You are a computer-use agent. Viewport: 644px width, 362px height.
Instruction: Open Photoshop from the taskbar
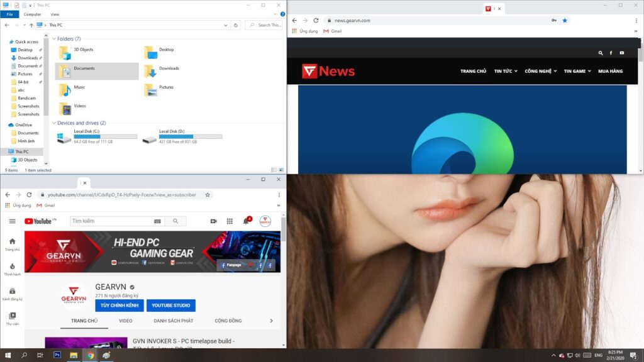(57, 355)
